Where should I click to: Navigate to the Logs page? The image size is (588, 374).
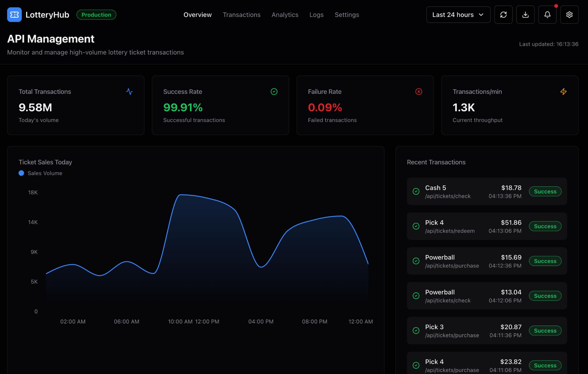(x=316, y=15)
